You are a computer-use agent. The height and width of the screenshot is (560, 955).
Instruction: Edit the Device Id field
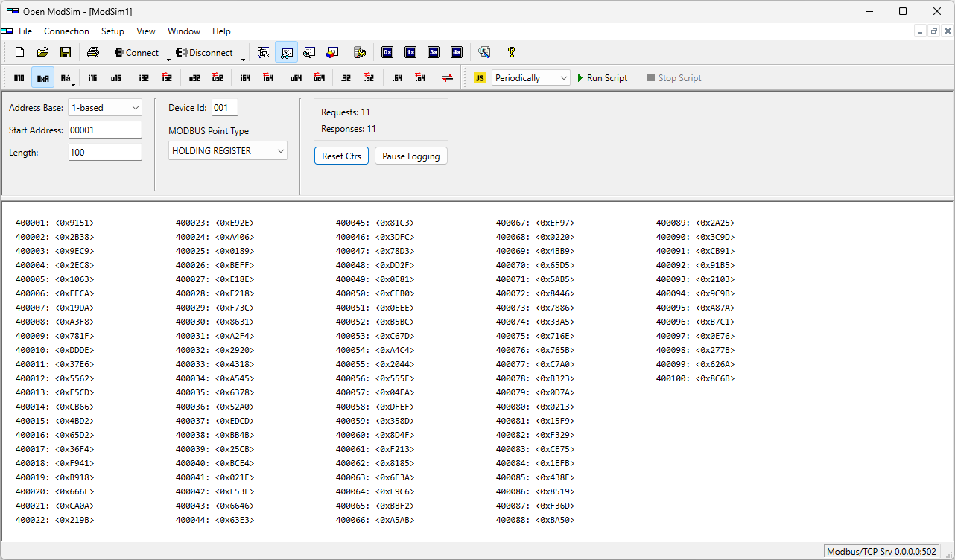pos(224,107)
